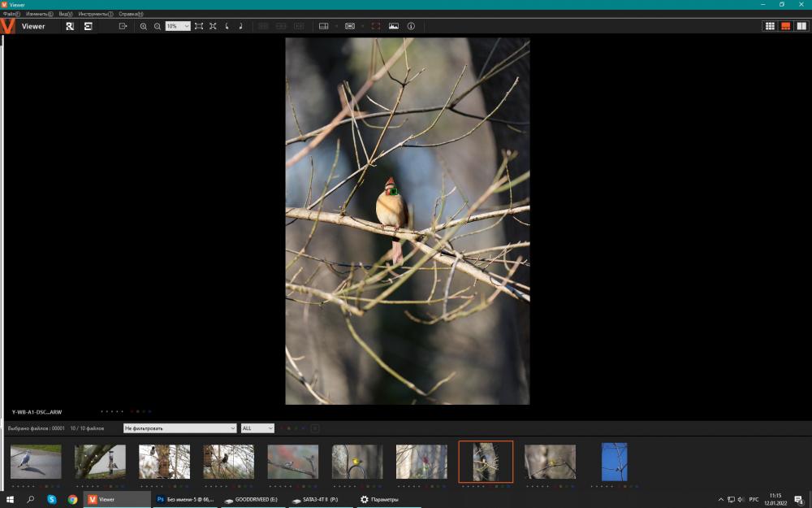The width and height of the screenshot is (812, 508).
Task: Open the Справка menu
Action: pos(131,14)
